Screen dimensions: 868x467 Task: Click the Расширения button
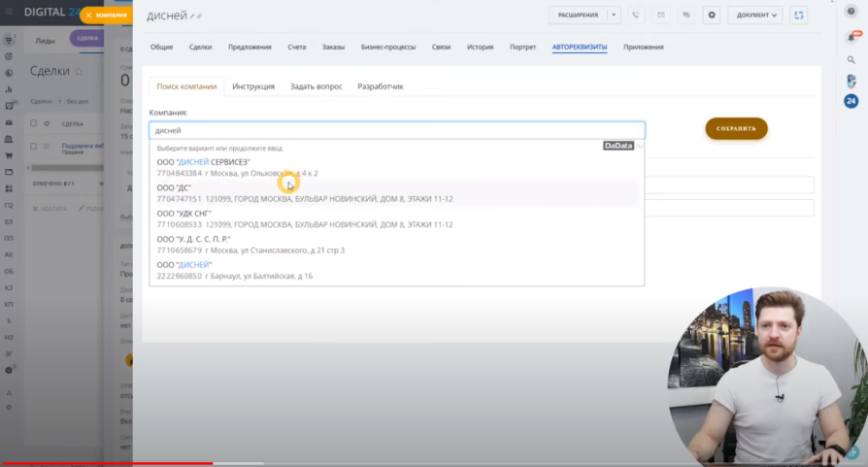(578, 15)
